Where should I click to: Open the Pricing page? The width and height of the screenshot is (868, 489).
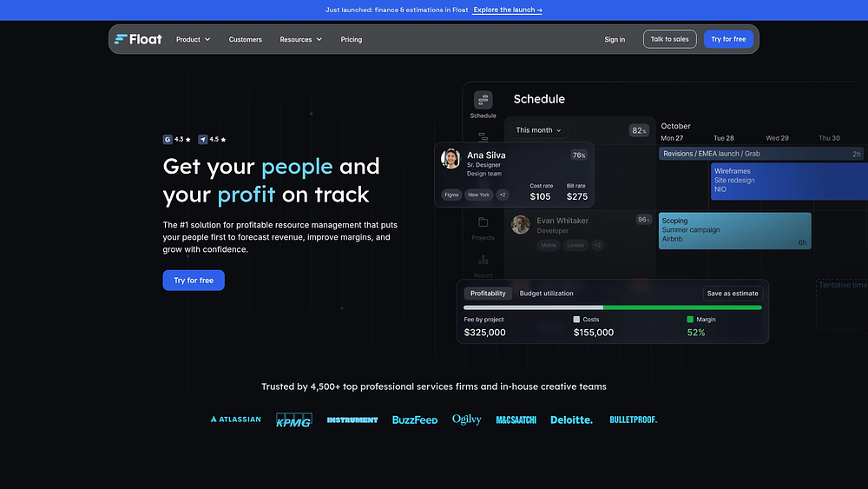(351, 39)
